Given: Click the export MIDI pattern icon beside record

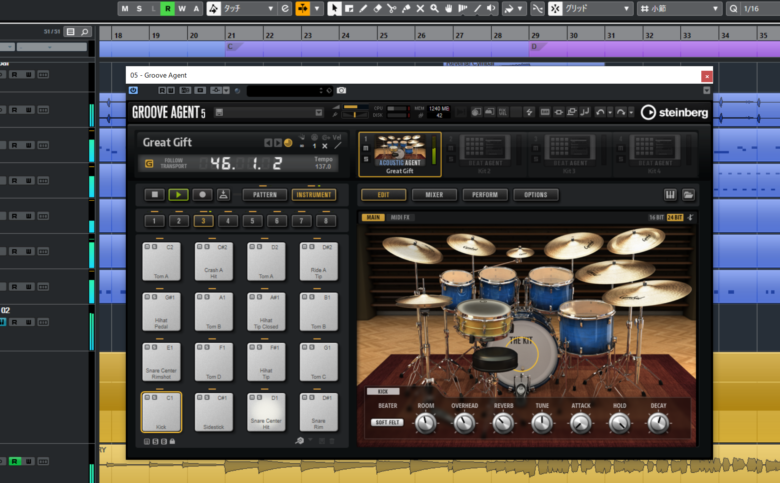Looking at the screenshot, I should [223, 195].
